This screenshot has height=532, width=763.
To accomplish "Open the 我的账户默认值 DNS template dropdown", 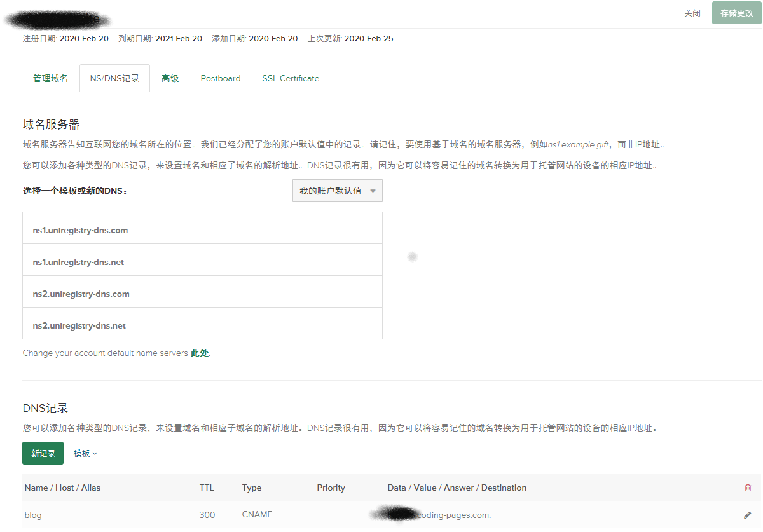I will click(338, 191).
